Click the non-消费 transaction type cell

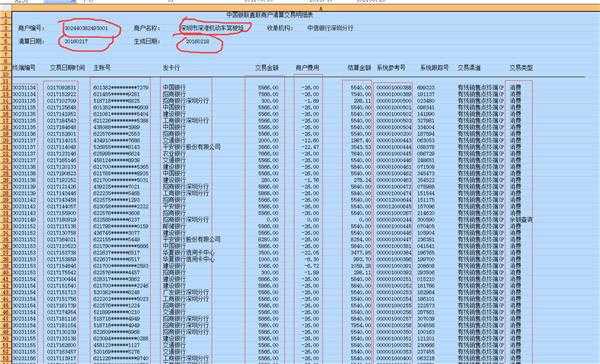click(x=521, y=220)
